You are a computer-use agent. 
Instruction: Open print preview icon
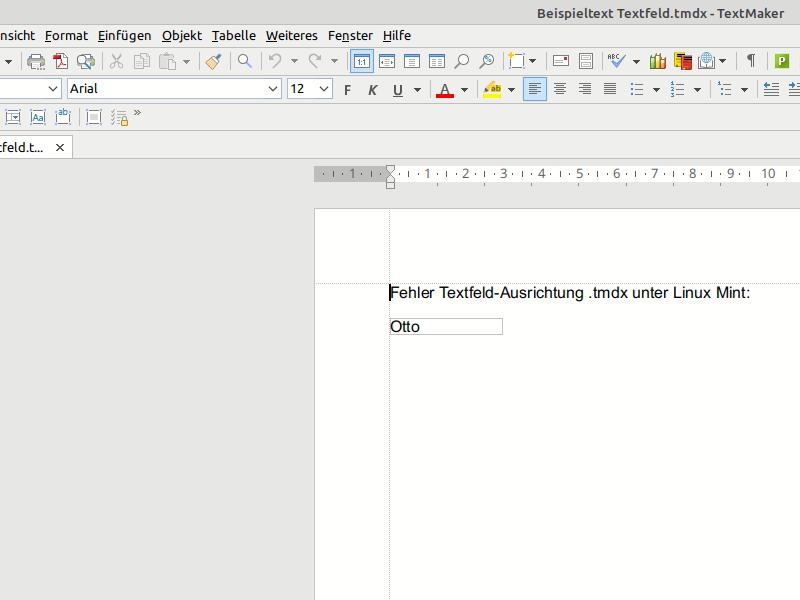86,62
